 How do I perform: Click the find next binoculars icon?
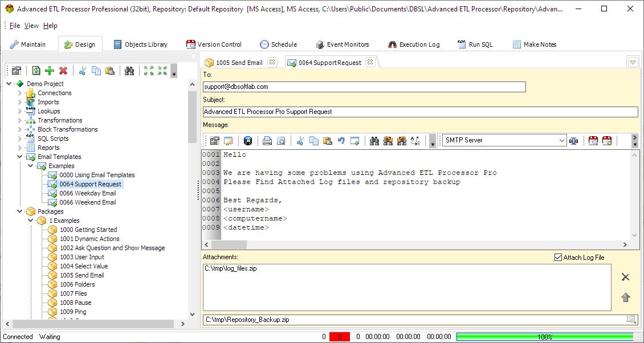click(x=388, y=141)
